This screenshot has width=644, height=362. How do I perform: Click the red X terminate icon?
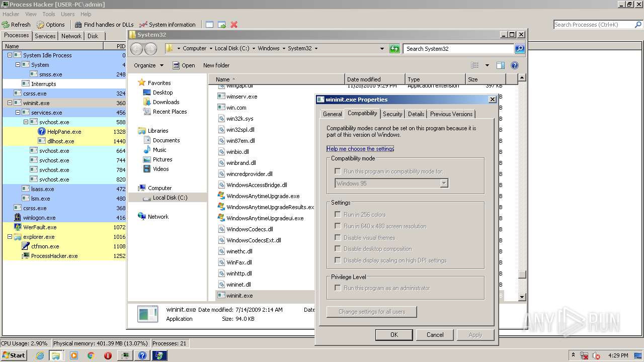tap(234, 25)
